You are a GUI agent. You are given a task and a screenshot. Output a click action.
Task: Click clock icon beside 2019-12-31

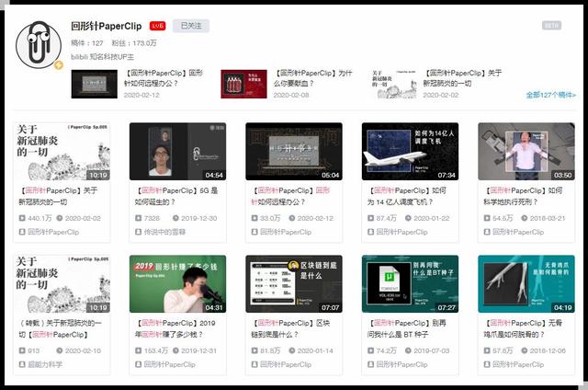coord(175,350)
